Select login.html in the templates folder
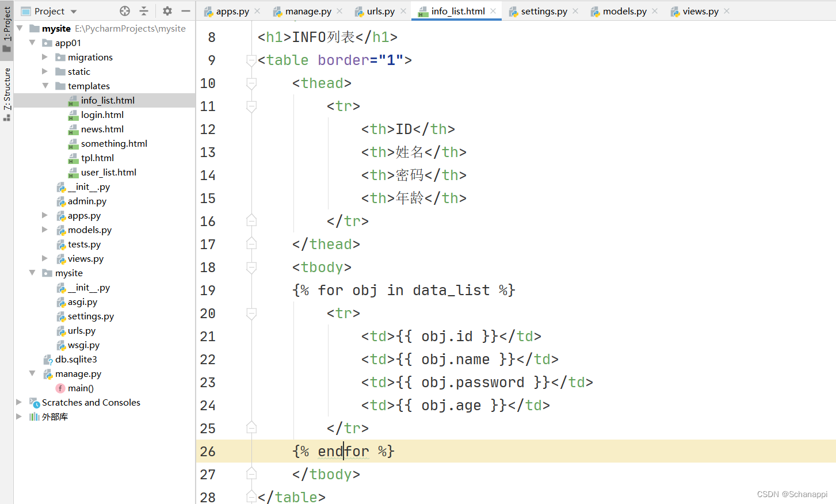 102,114
